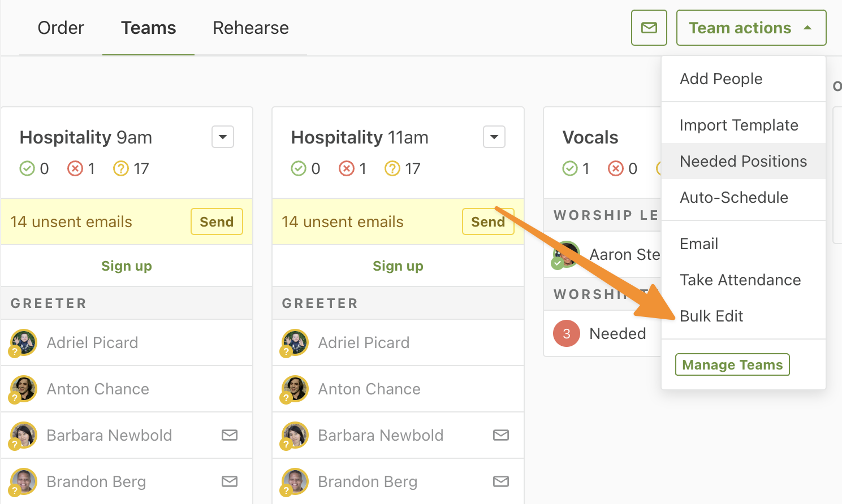
Task: Switch to the Rehearse tab
Action: point(251,28)
